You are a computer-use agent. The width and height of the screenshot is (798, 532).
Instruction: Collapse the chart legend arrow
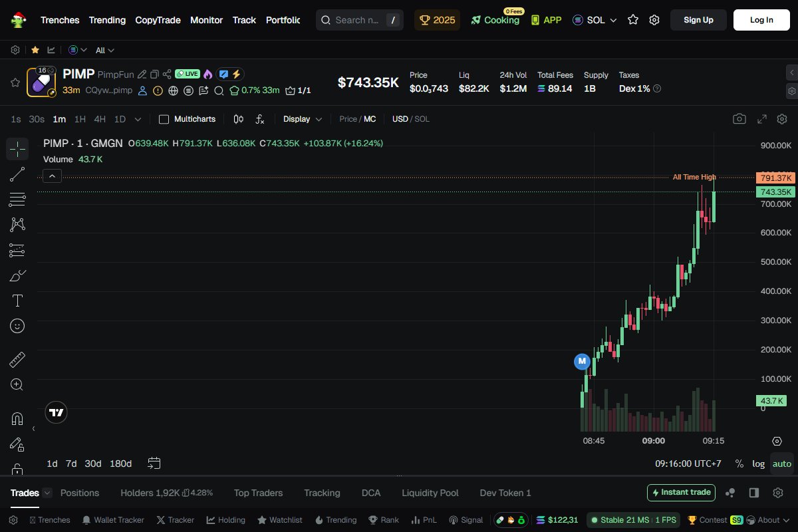point(53,176)
